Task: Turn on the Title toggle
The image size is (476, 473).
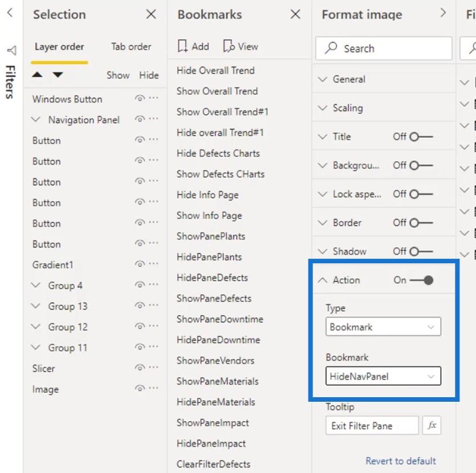Action: (x=421, y=137)
